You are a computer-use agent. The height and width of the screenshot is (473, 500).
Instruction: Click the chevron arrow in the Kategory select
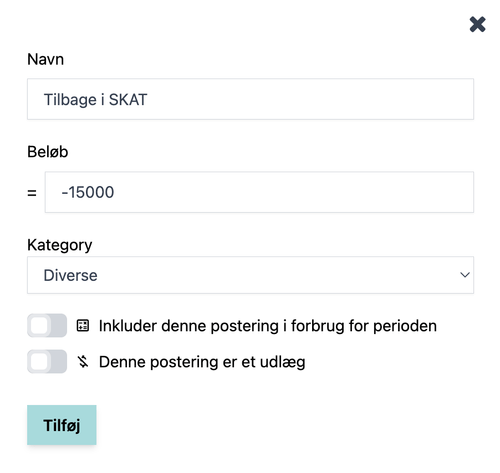coord(465,275)
